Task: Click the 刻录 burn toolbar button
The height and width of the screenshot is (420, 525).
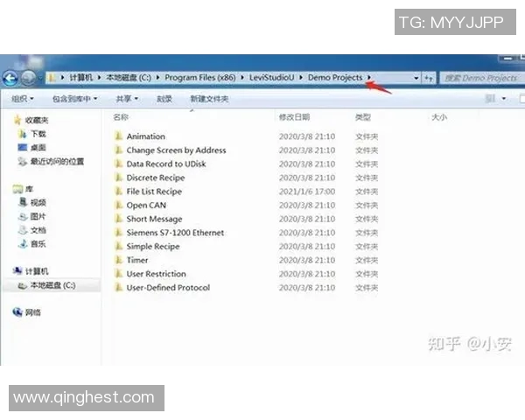Action: [x=164, y=99]
